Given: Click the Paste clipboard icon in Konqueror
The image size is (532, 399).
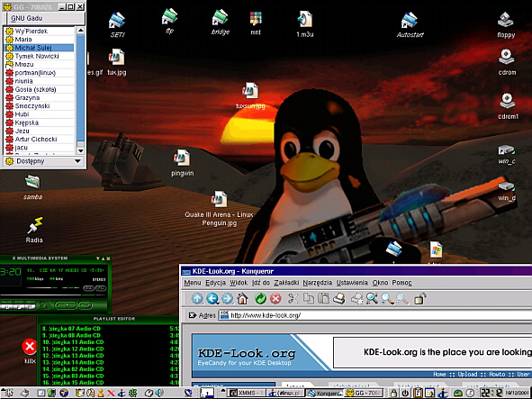Looking at the screenshot, I should 324,298.
